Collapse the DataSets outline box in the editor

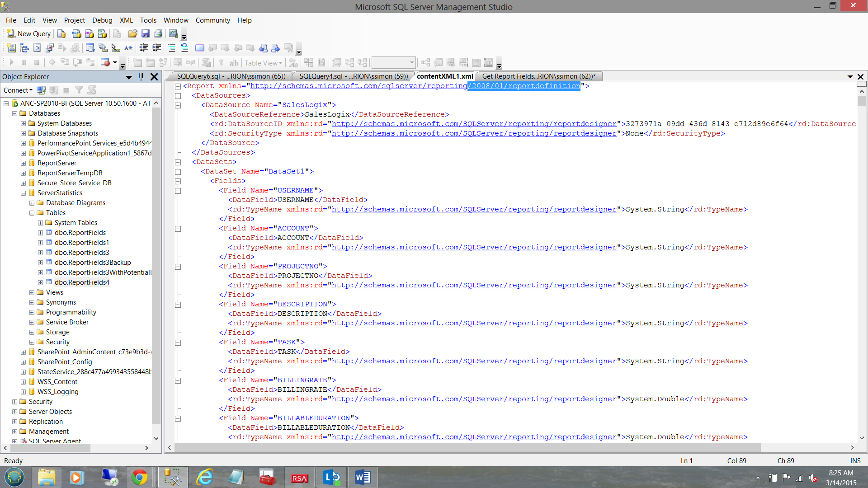[x=178, y=162]
